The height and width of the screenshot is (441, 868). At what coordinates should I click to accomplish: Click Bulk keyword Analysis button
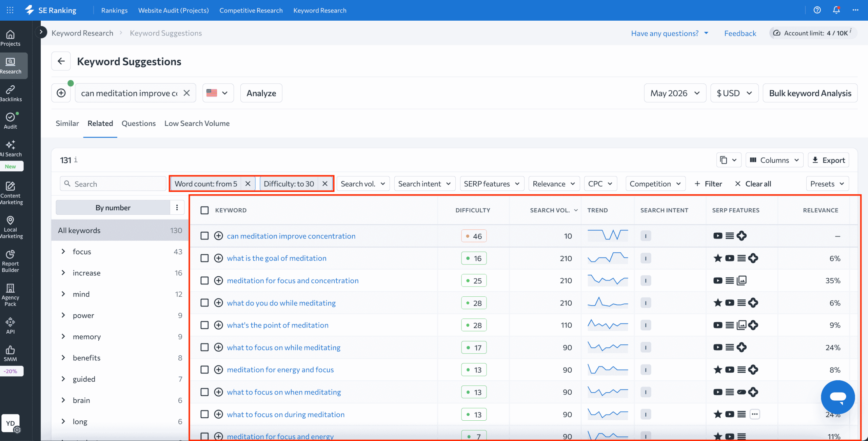(810, 93)
